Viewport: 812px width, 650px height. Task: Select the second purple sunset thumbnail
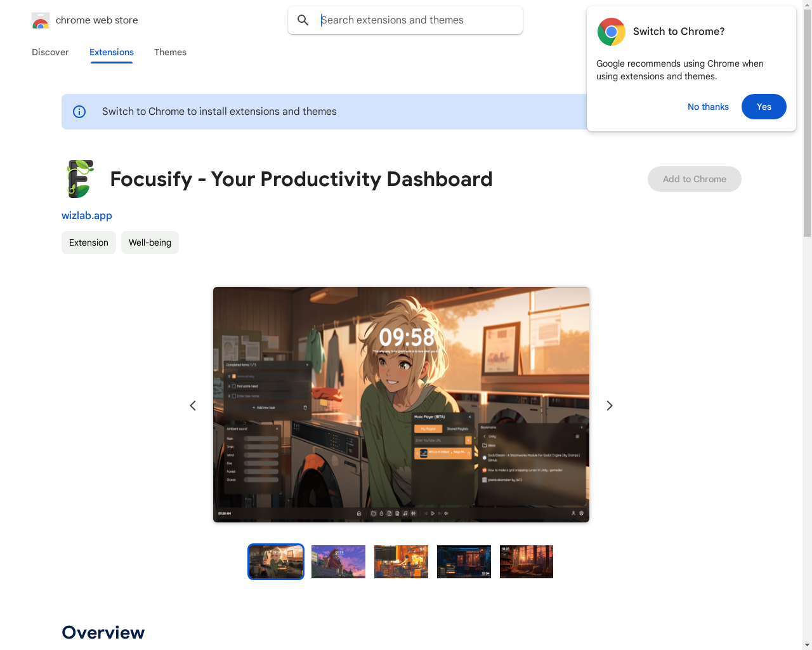click(x=338, y=562)
